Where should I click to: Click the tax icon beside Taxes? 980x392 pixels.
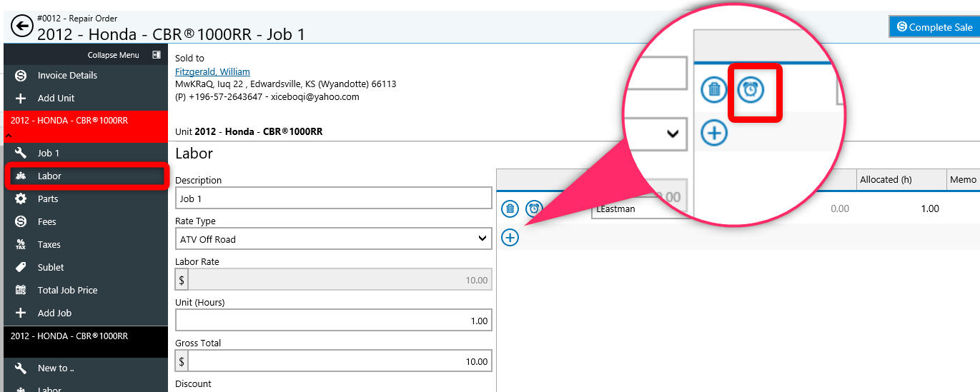point(21,244)
